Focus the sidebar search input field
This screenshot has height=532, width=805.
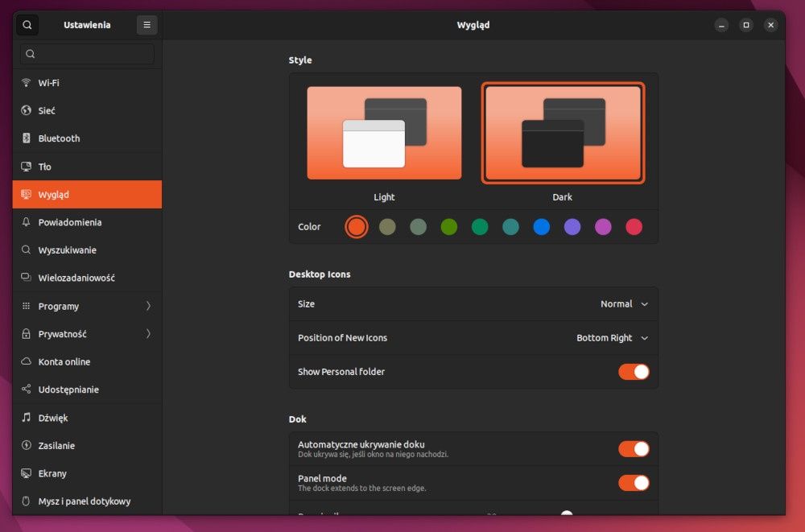(x=87, y=54)
